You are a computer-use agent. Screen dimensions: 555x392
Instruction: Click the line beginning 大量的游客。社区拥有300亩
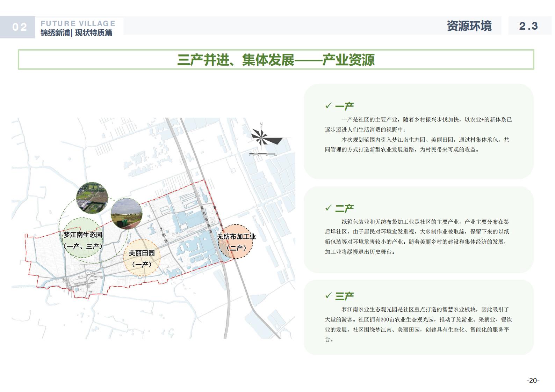pyautogui.click(x=418, y=319)
